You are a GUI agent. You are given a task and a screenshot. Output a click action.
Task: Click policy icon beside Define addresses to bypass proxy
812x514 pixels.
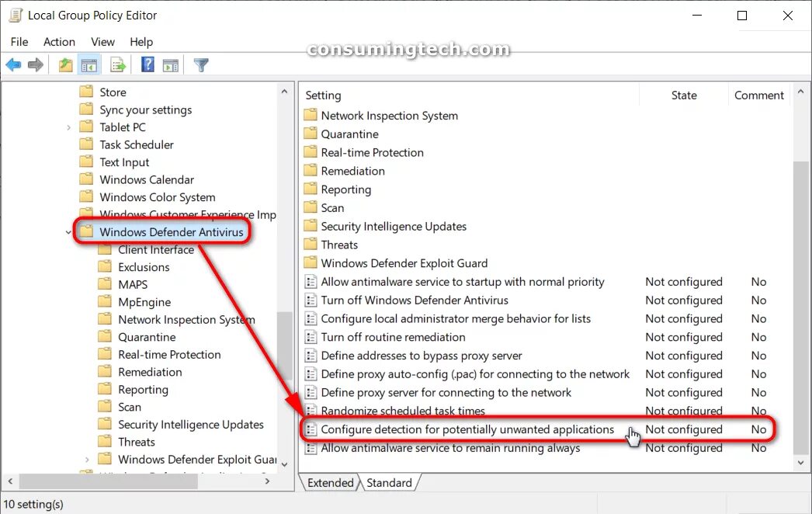311,356
